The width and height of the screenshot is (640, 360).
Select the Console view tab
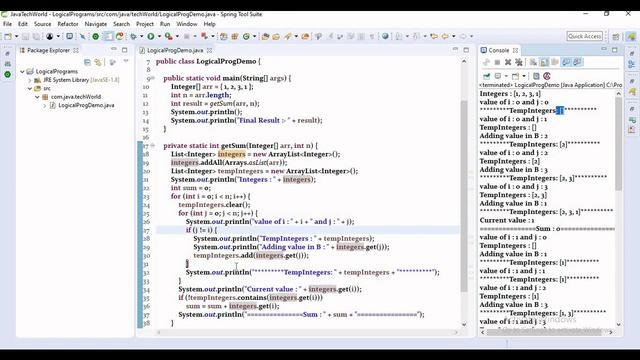498,50
